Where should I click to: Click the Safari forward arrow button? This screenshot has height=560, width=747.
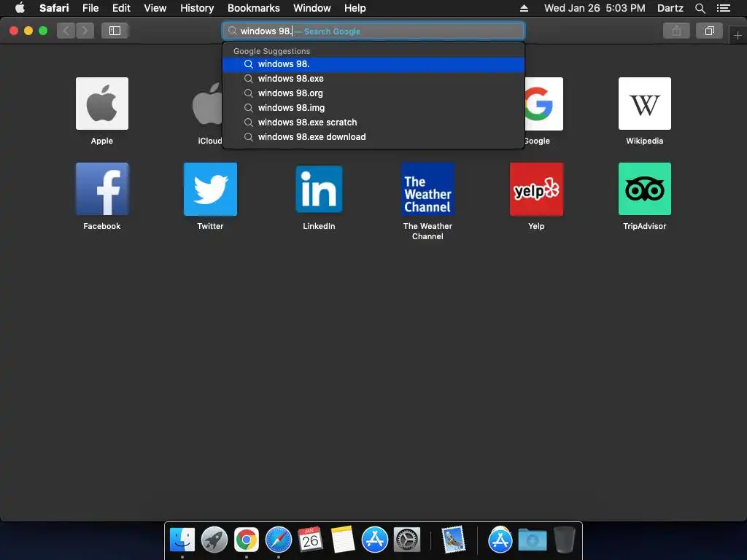tap(85, 31)
